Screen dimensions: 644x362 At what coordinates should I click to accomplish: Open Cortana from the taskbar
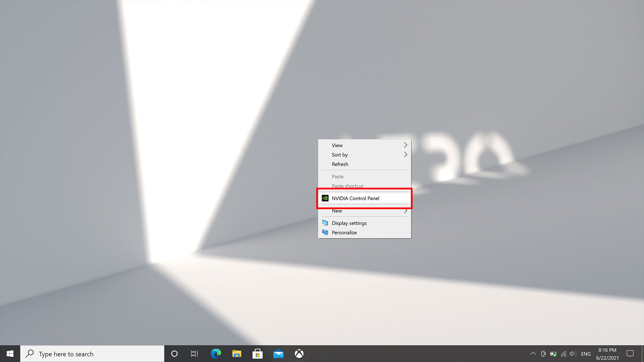coord(174,354)
